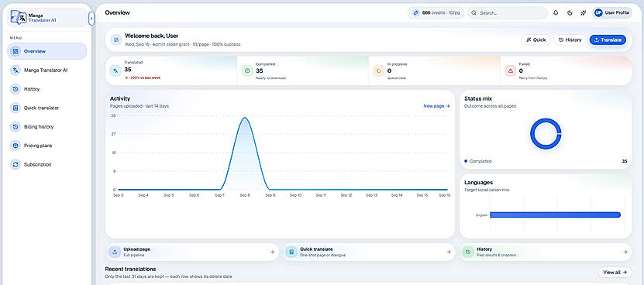Click arrow on Upload page card
The image size is (644, 285).
click(272, 252)
